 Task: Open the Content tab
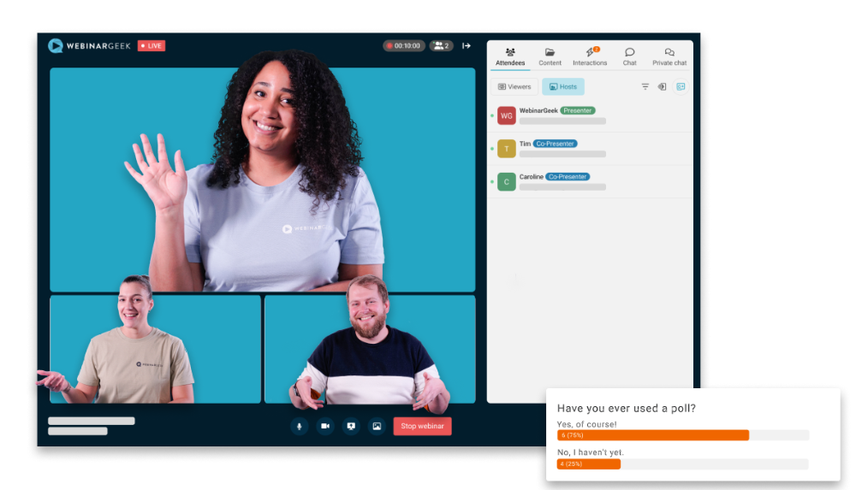(550, 56)
